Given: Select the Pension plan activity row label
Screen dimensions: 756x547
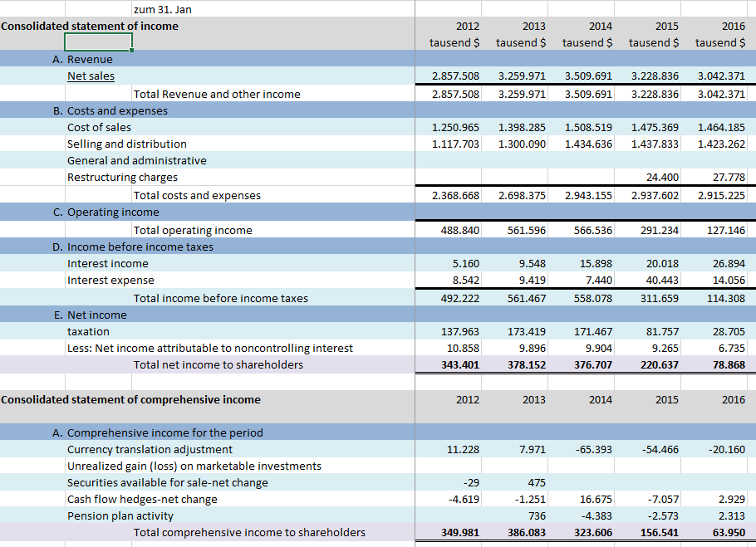Looking at the screenshot, I should tap(120, 515).
